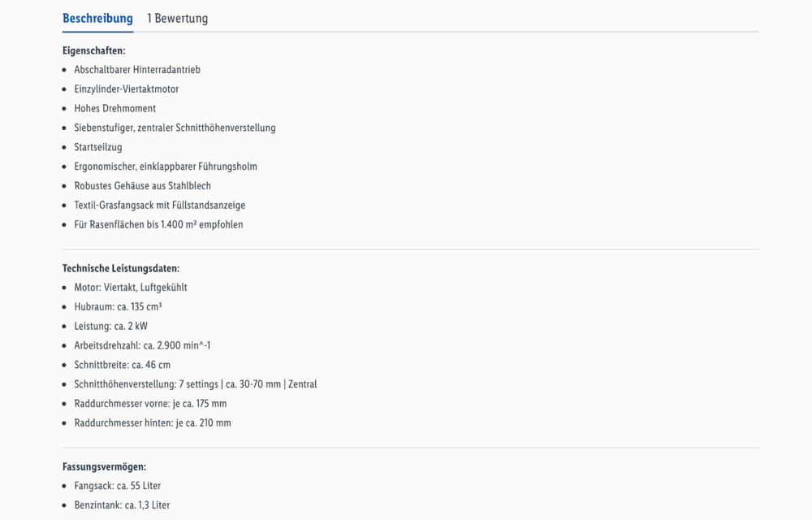This screenshot has width=812, height=520.
Task: Click the Hohes Drehmoment list item
Action: click(x=115, y=108)
